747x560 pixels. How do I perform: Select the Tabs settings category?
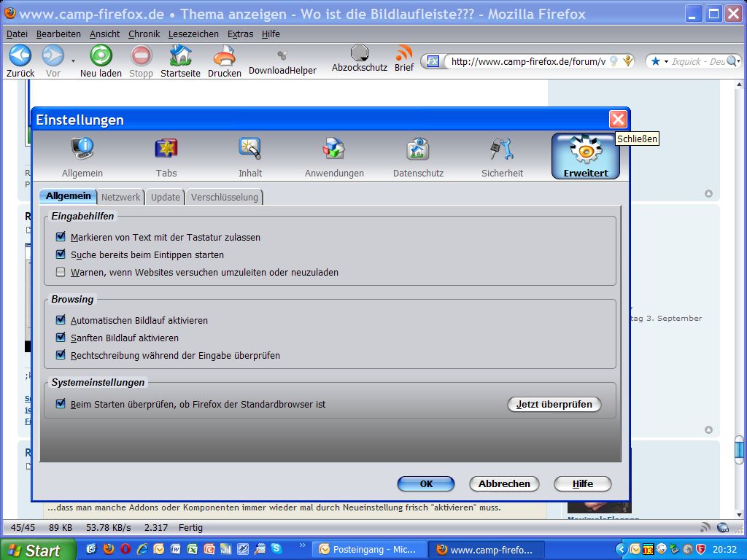166,157
